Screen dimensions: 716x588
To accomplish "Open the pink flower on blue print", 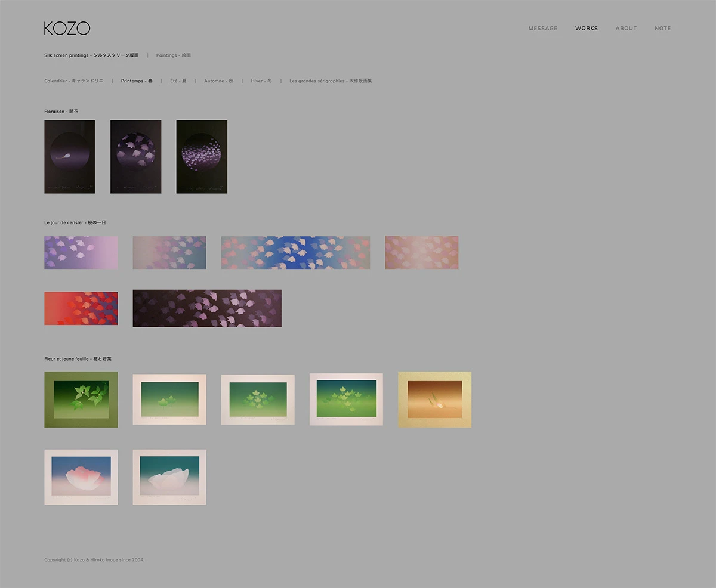I will click(x=81, y=477).
